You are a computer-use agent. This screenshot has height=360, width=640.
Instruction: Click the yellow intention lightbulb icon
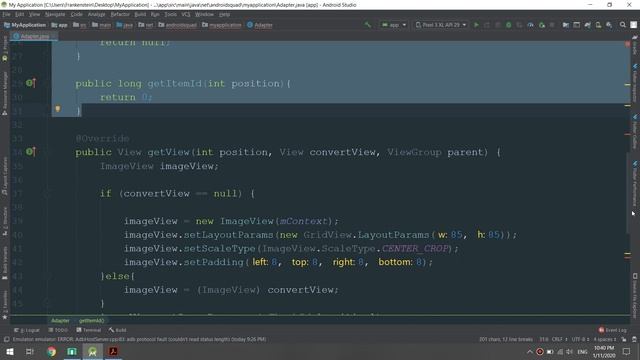58,109
